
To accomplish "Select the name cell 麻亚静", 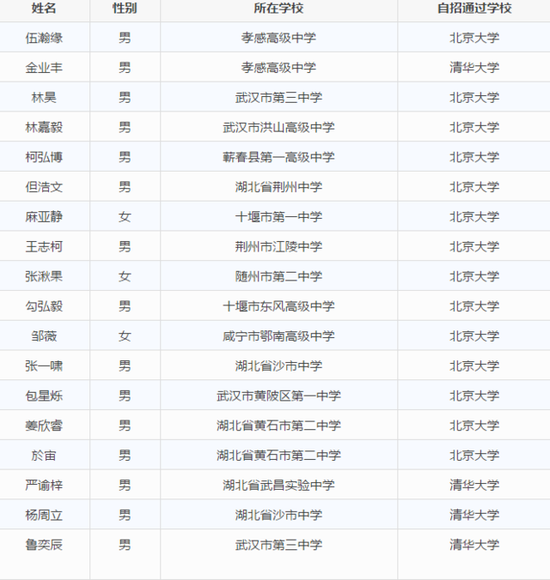I will (44, 217).
